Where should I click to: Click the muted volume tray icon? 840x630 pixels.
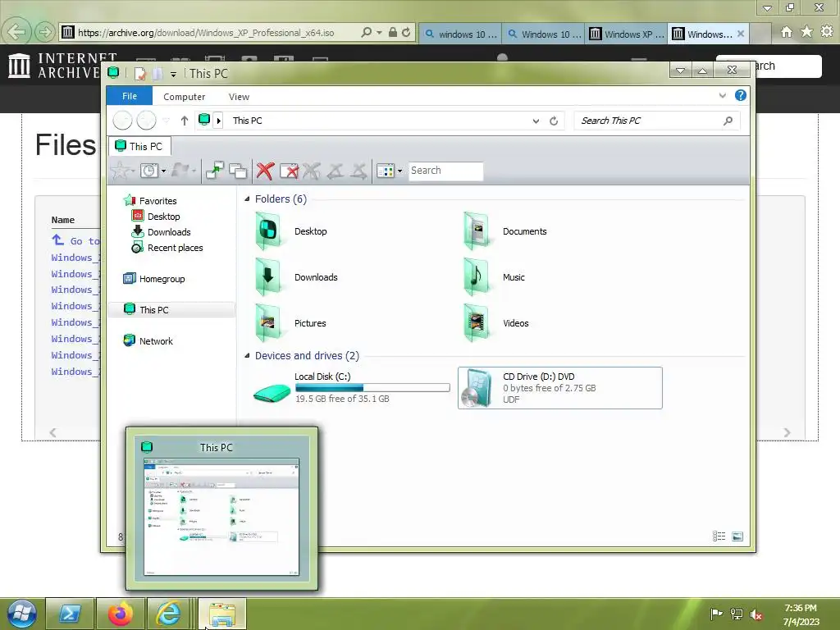(x=756, y=614)
